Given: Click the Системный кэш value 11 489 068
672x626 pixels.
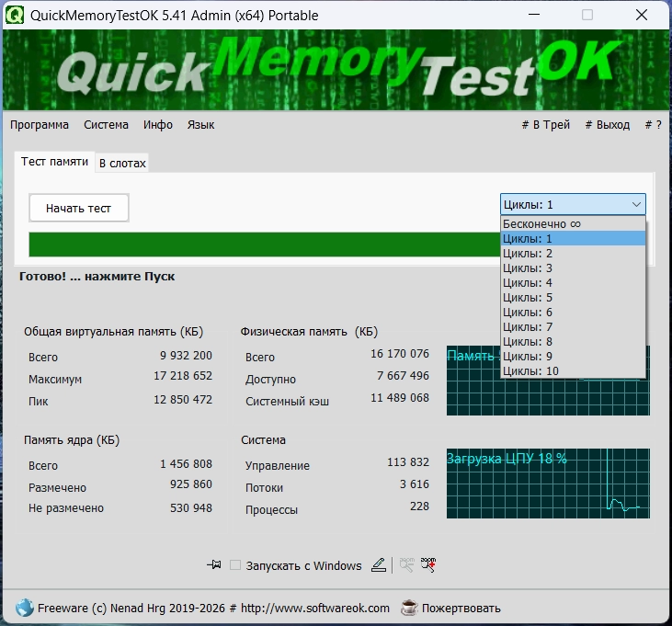Looking at the screenshot, I should point(400,398).
